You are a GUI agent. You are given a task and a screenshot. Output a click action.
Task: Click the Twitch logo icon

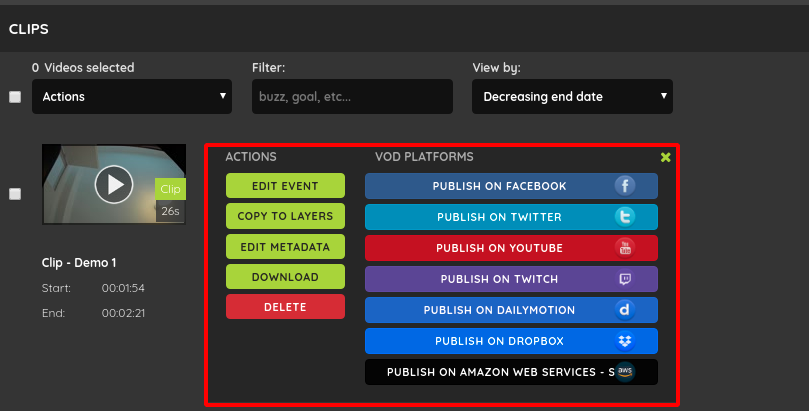coord(624,279)
